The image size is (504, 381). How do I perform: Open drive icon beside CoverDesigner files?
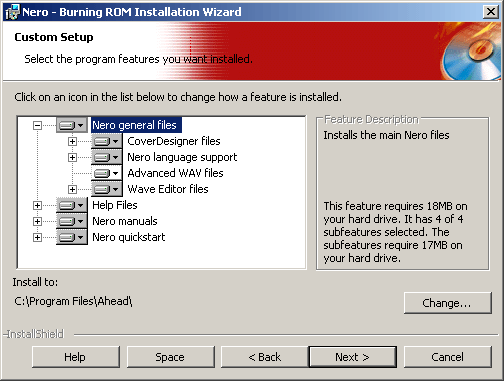click(x=107, y=141)
